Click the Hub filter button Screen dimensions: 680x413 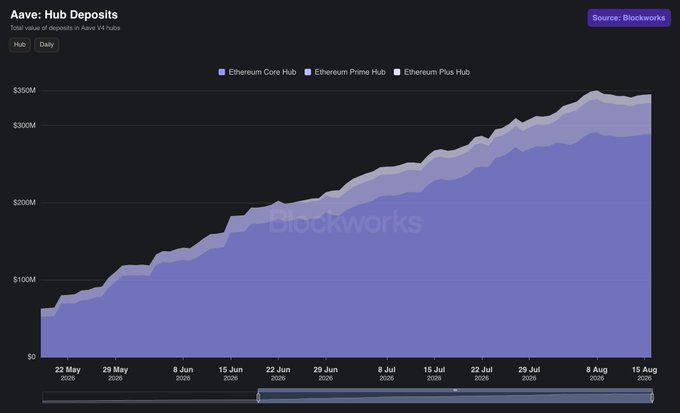(x=20, y=45)
